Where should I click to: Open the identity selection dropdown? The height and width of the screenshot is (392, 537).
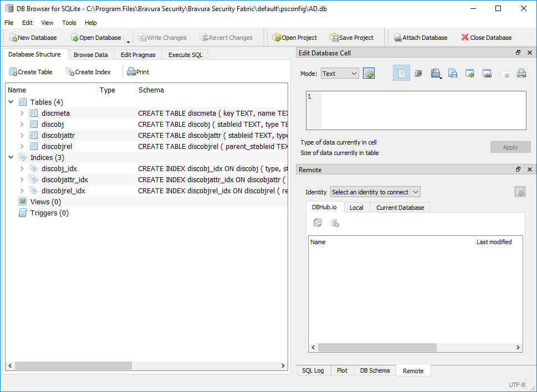[375, 191]
